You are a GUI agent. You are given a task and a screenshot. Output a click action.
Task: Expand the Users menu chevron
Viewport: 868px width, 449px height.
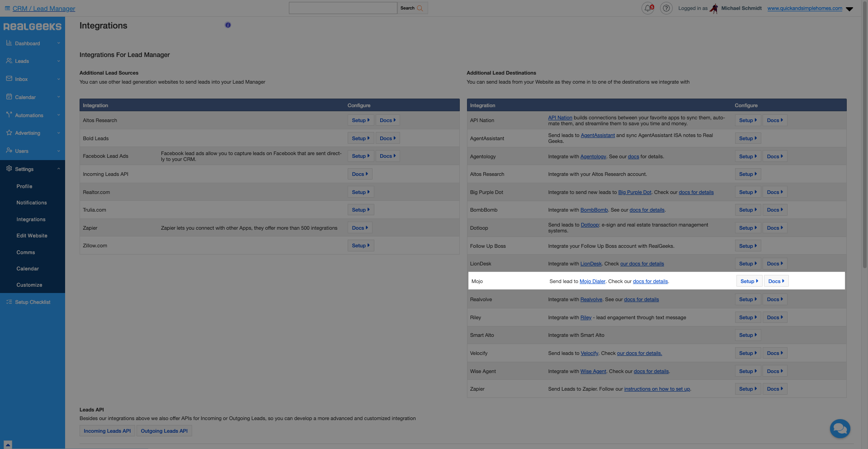tap(59, 151)
